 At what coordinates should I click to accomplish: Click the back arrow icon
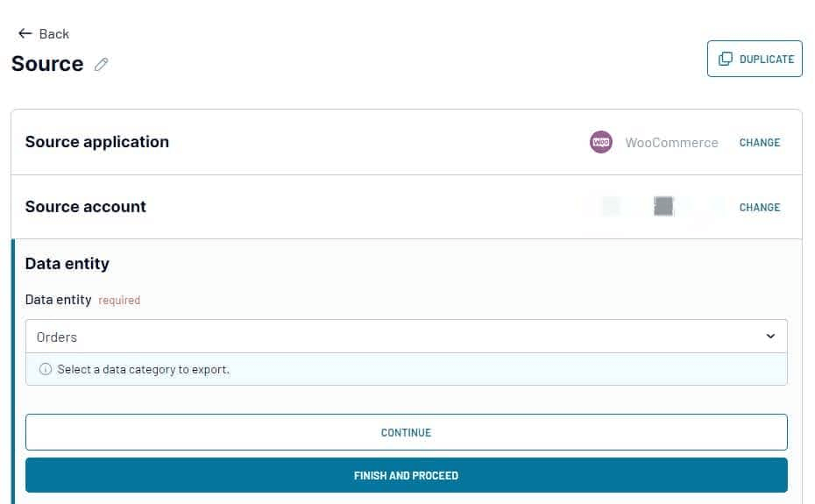coord(25,33)
